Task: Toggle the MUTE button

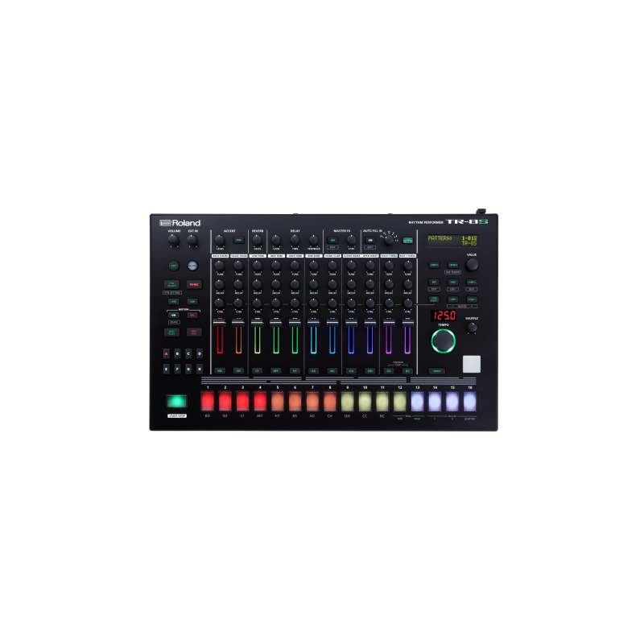Action: tap(437, 371)
